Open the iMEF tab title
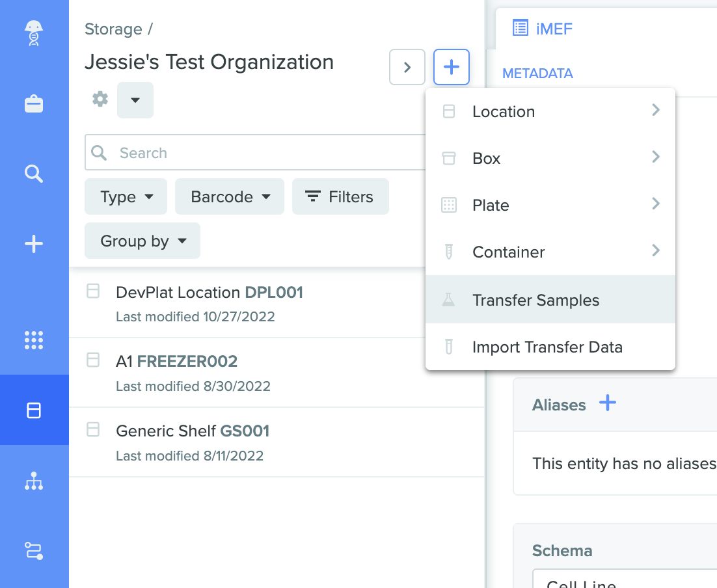 (x=554, y=29)
